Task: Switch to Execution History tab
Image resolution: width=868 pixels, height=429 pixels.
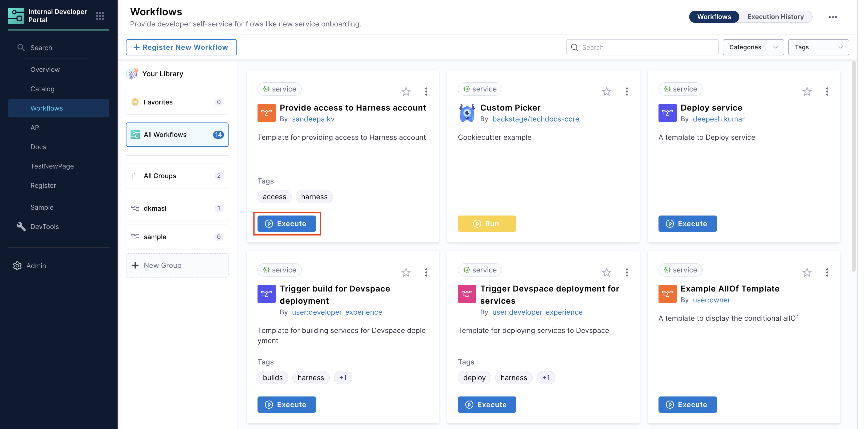Action: pos(775,17)
